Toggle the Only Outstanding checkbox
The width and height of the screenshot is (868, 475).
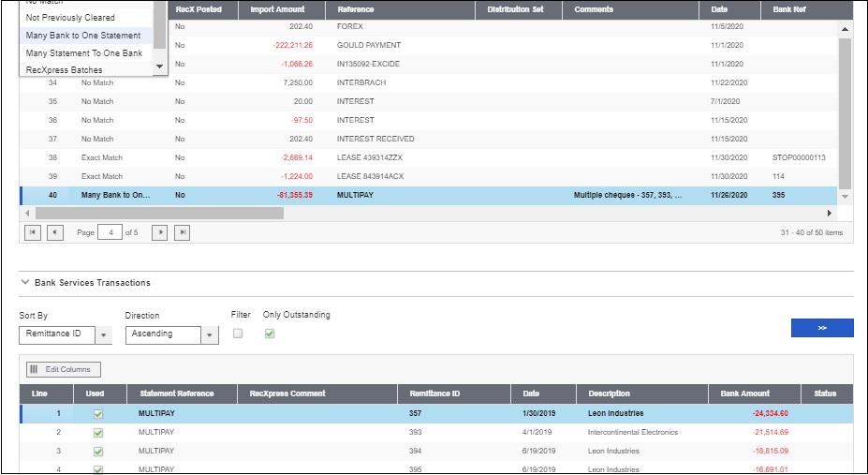click(270, 334)
